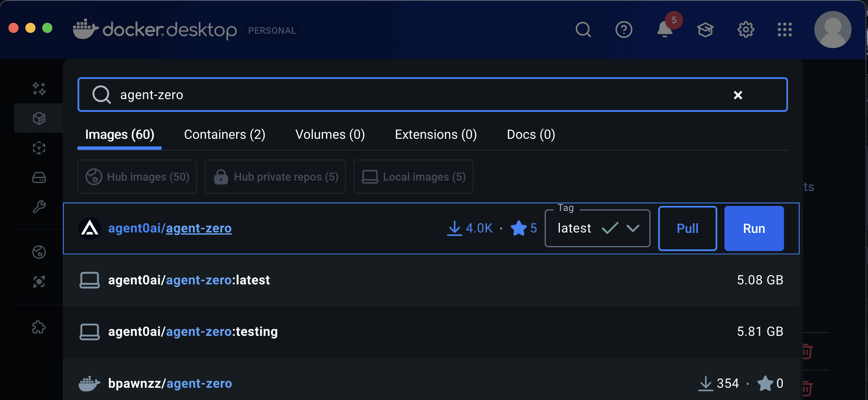The height and width of the screenshot is (400, 868).
Task: Clear the agent-zero search with the X
Action: pyautogui.click(x=738, y=95)
